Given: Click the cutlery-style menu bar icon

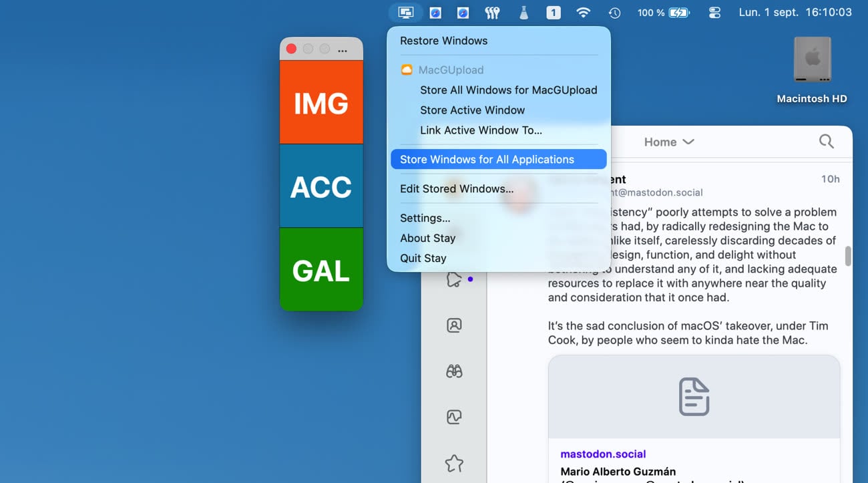Looking at the screenshot, I should coord(493,13).
